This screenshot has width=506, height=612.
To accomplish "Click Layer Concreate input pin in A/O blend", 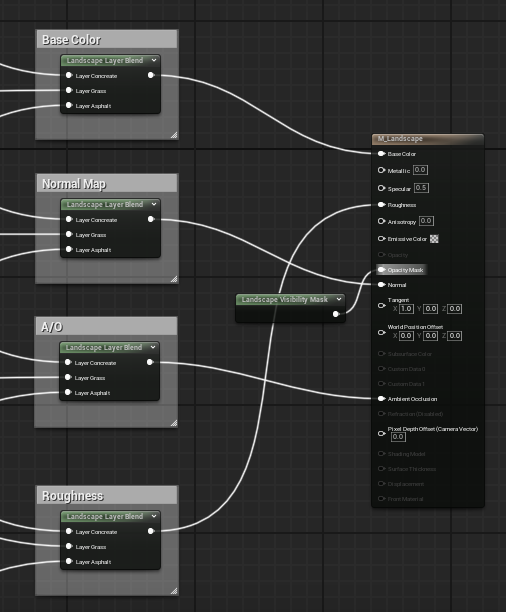I will [x=68, y=362].
